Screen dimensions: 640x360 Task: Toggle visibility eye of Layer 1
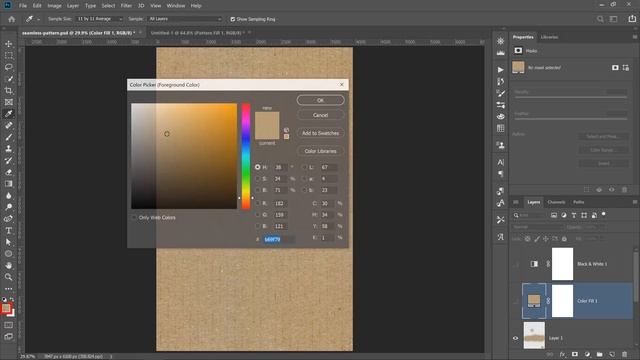click(x=516, y=338)
